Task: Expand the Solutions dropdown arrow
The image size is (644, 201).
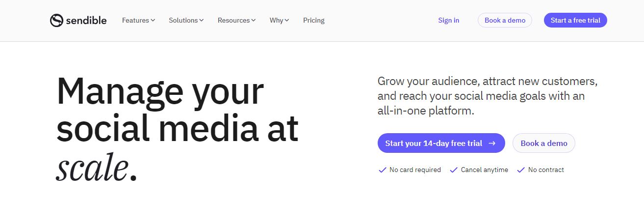Action: pos(201,20)
